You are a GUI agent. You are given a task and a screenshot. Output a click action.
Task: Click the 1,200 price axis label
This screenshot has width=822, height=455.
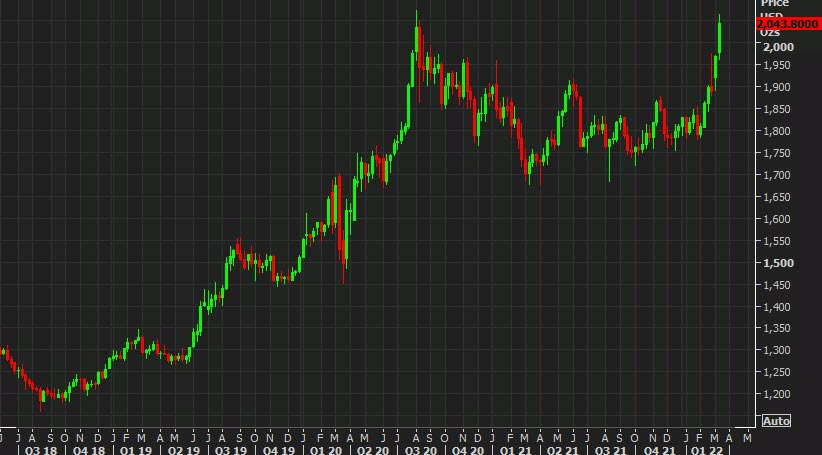click(777, 394)
